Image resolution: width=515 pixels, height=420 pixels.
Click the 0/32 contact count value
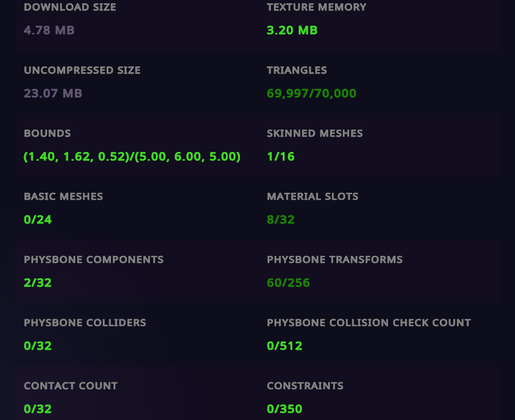[38, 409]
